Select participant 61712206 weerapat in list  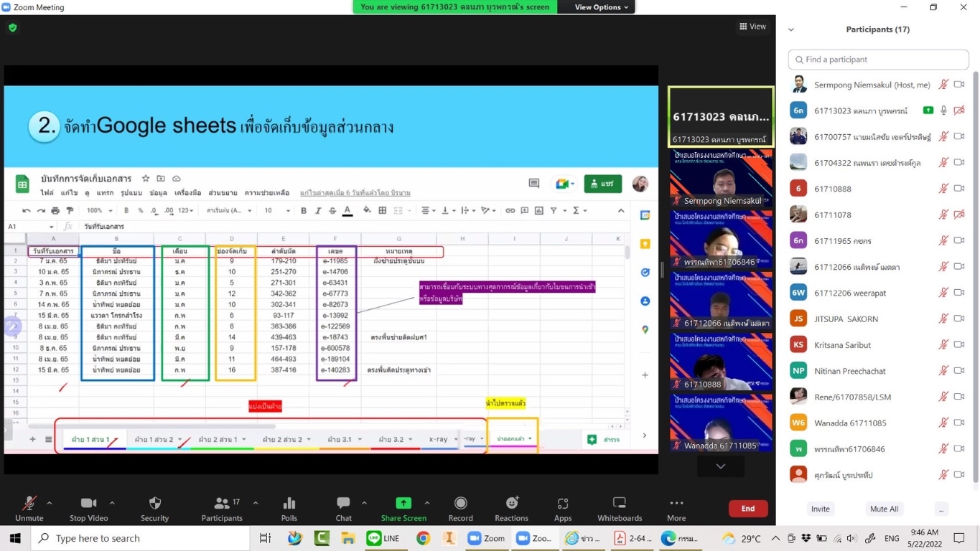pos(877,293)
